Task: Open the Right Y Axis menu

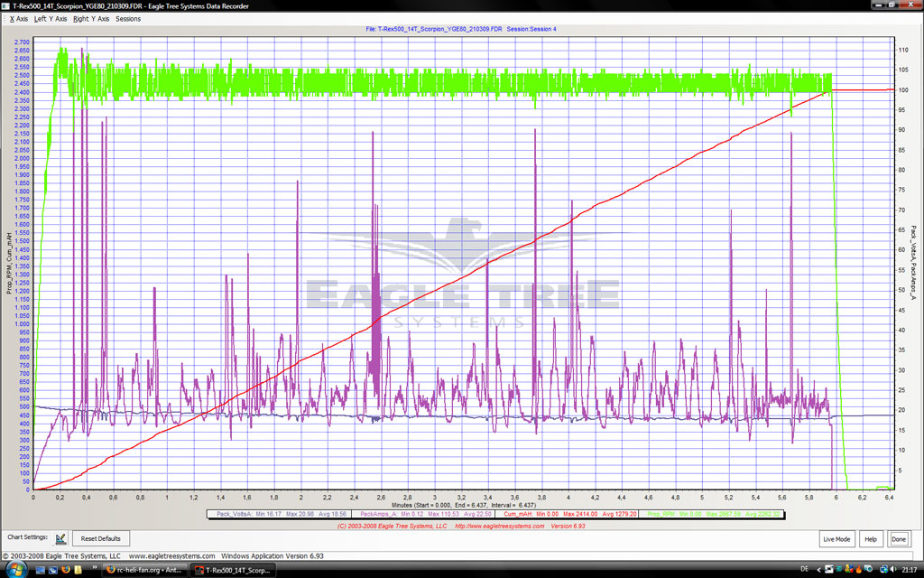Action: click(x=91, y=18)
